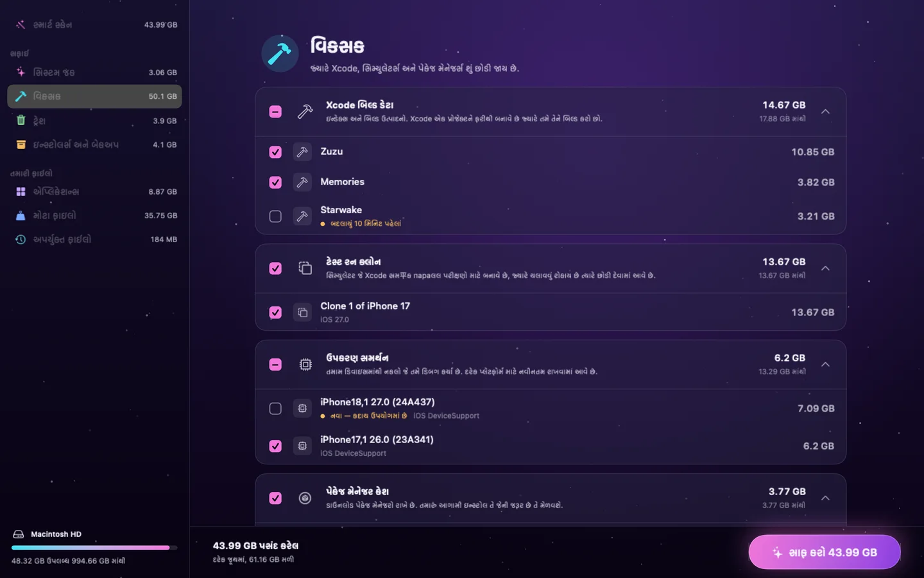924x578 pixels.
Task: Collapse the Xcode build data section
Action: (x=826, y=112)
